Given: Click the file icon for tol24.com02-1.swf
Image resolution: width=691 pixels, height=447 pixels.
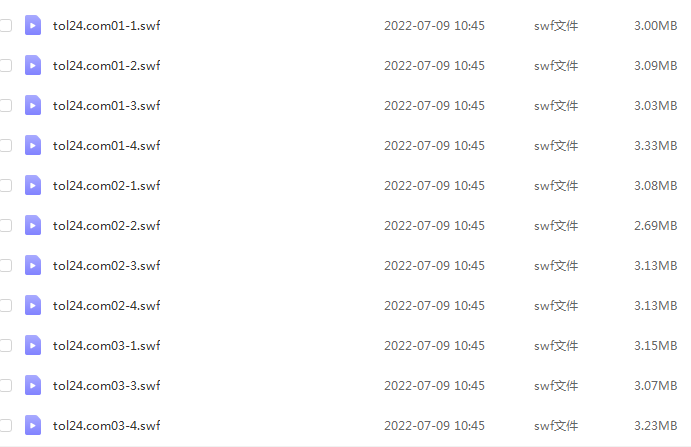Looking at the screenshot, I should (33, 186).
